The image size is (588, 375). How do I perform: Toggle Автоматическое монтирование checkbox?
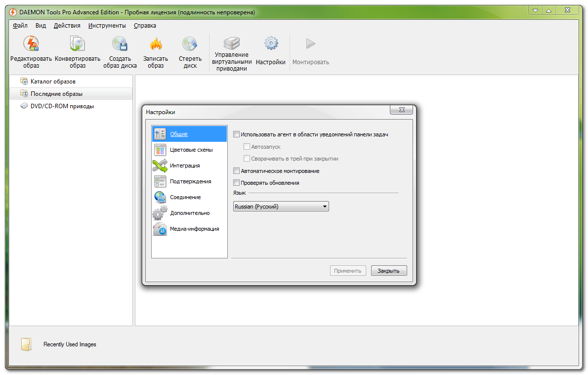coord(236,171)
